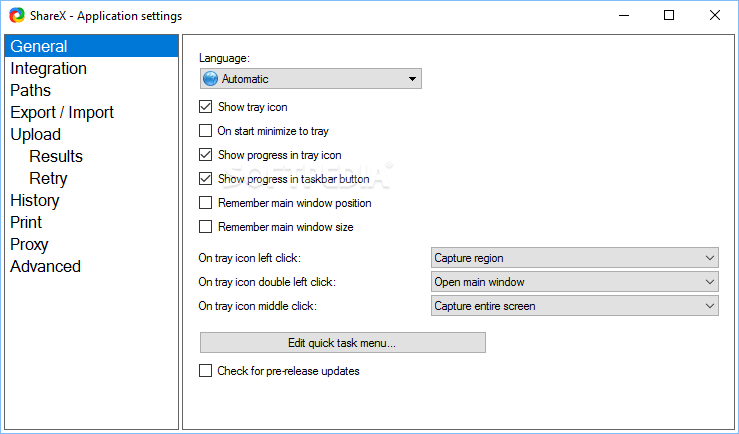The width and height of the screenshot is (739, 434).
Task: Toggle Show progress in tray icon
Action: (205, 155)
